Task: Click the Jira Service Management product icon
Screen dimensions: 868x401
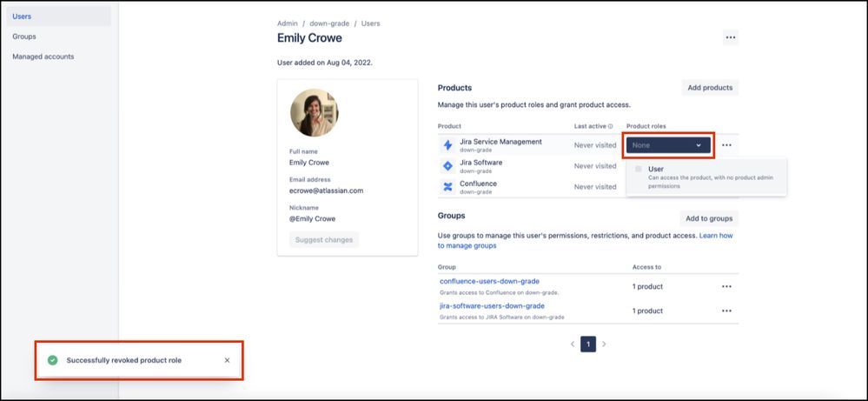Action: pyautogui.click(x=447, y=145)
